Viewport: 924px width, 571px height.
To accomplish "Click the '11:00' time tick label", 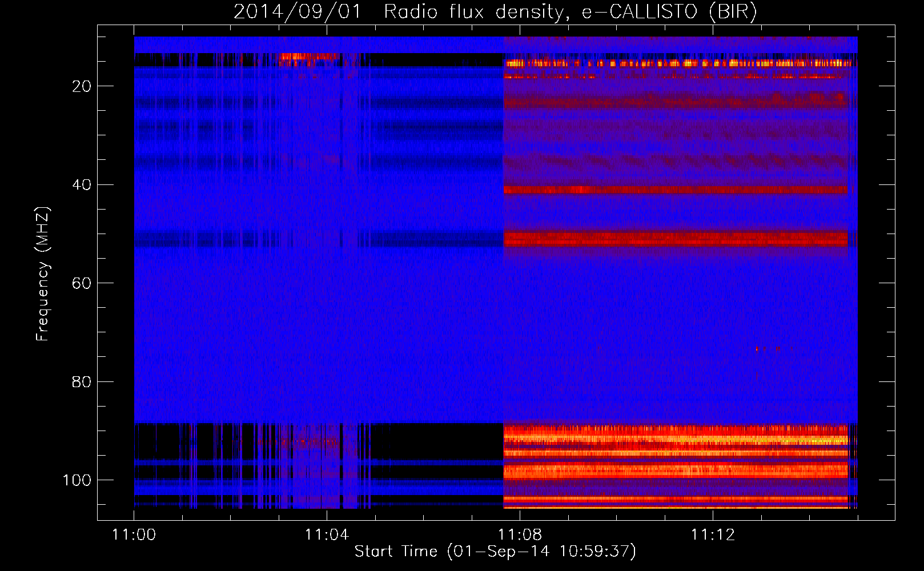I will 134,534.
